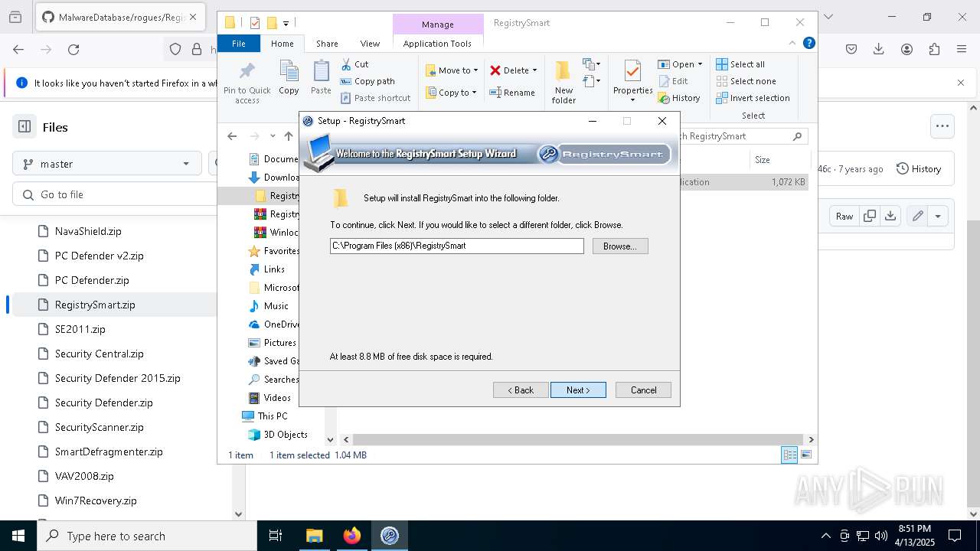Viewport: 980px width, 551px height.
Task: Click GitHub copy raw file icon
Action: click(x=870, y=216)
